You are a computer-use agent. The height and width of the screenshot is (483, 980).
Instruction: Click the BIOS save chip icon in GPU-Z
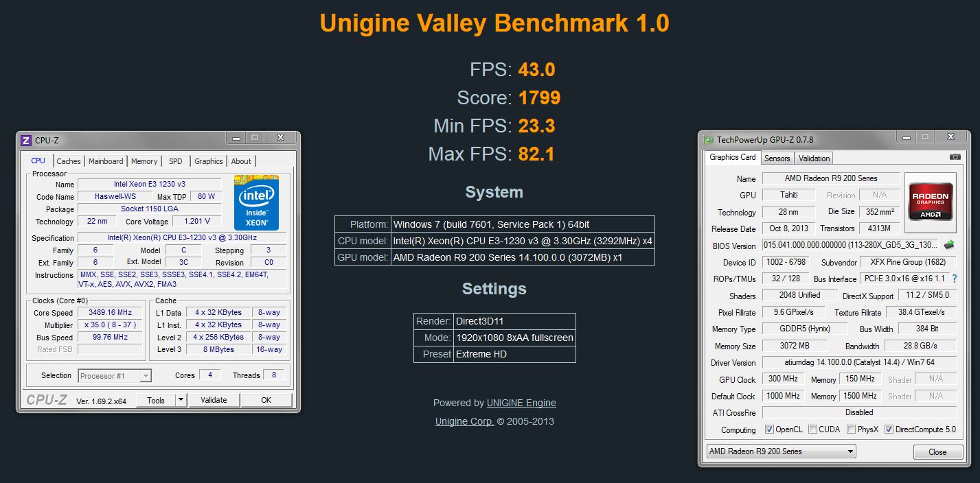pyautogui.click(x=949, y=245)
